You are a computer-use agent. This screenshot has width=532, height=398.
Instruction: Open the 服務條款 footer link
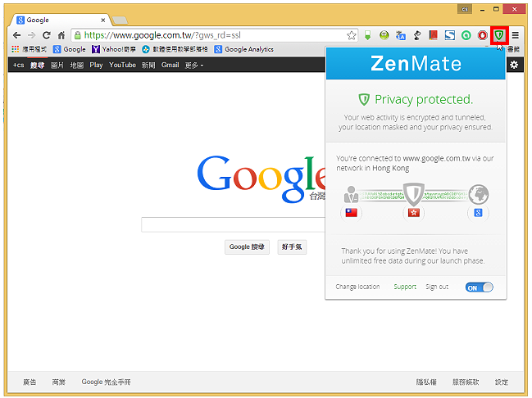(x=466, y=382)
